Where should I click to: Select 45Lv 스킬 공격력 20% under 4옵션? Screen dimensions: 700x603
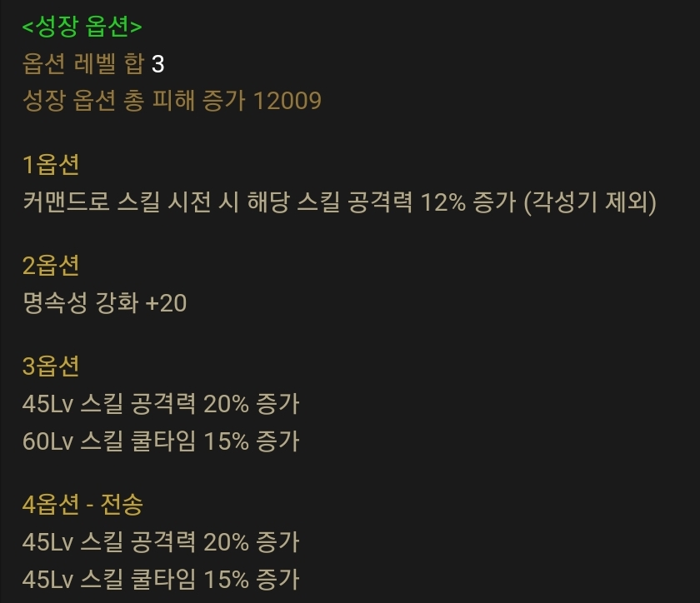pyautogui.click(x=135, y=542)
